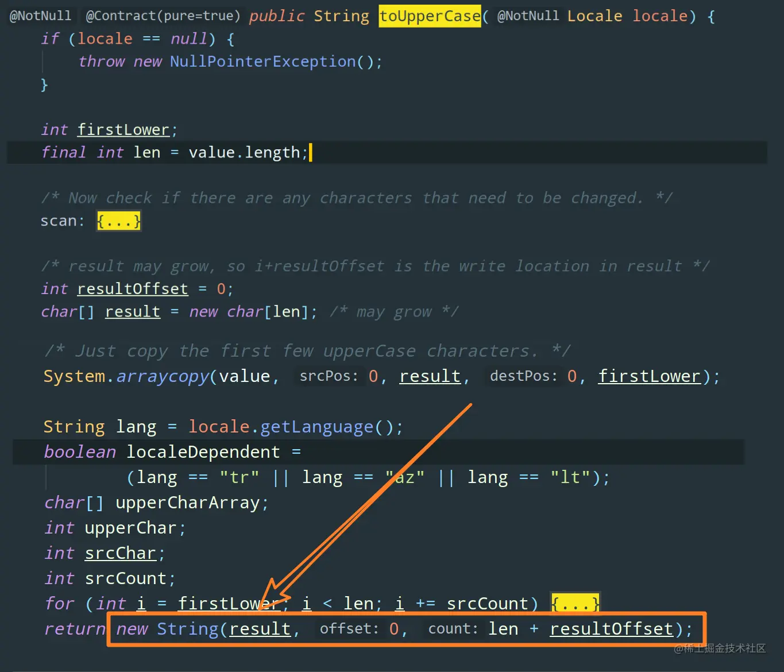Click the 'public' modifier keyword
The height and width of the screenshot is (672, 784).
click(x=276, y=16)
